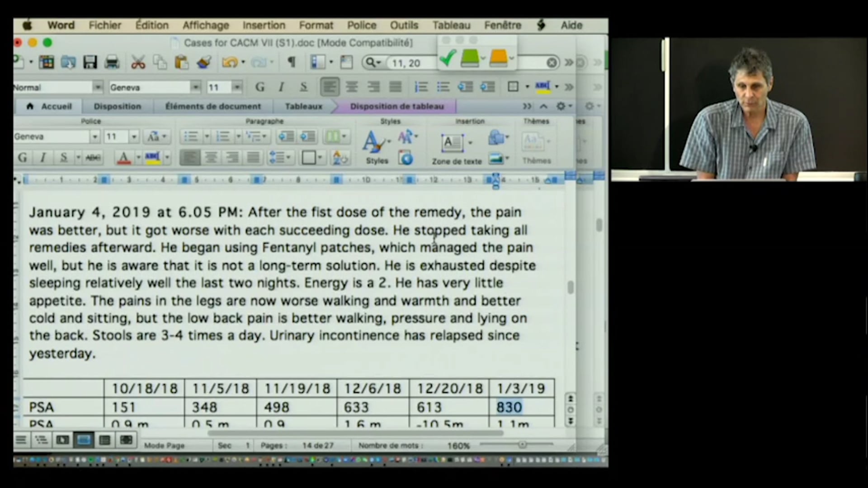Click the Print icon in toolbar

tap(112, 62)
